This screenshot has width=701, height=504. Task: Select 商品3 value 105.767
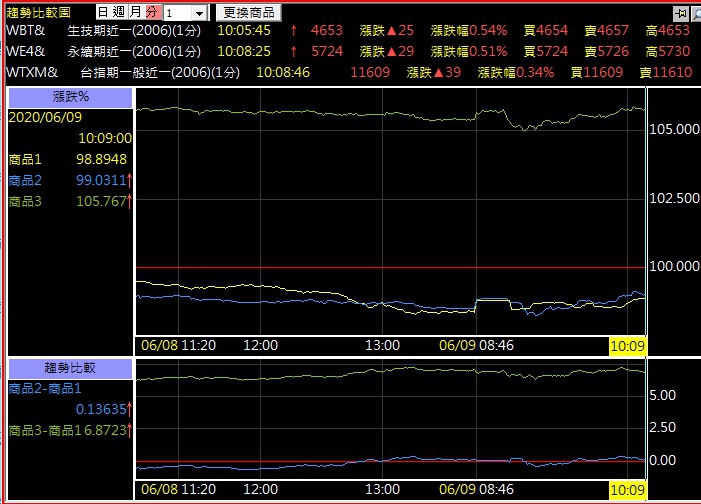[x=101, y=201]
